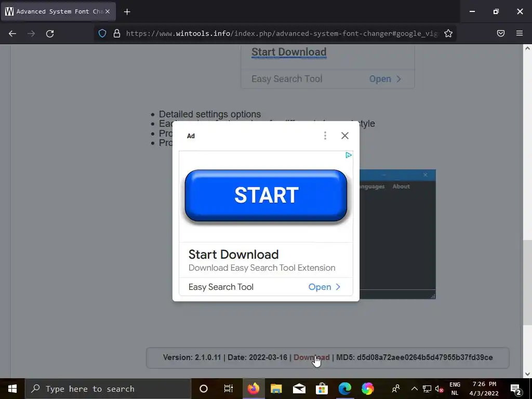The height and width of the screenshot is (399, 532).
Task: Go back to the previous page
Action: pos(12,33)
